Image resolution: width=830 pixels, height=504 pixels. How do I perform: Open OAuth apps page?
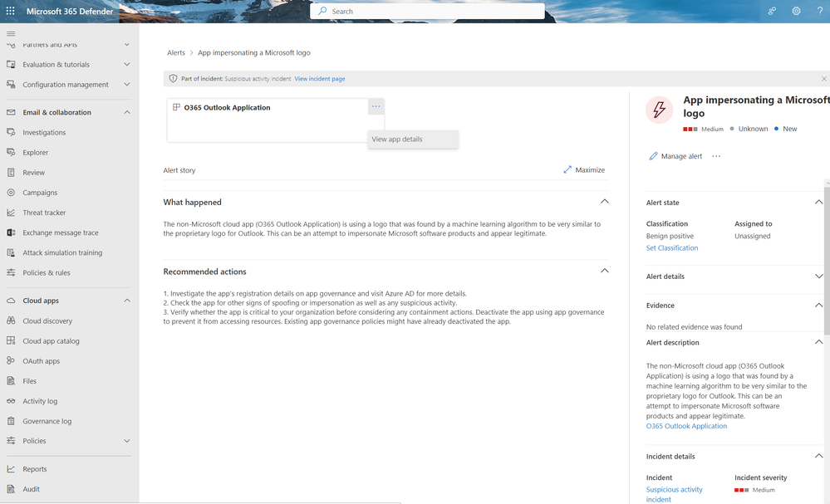[42, 361]
